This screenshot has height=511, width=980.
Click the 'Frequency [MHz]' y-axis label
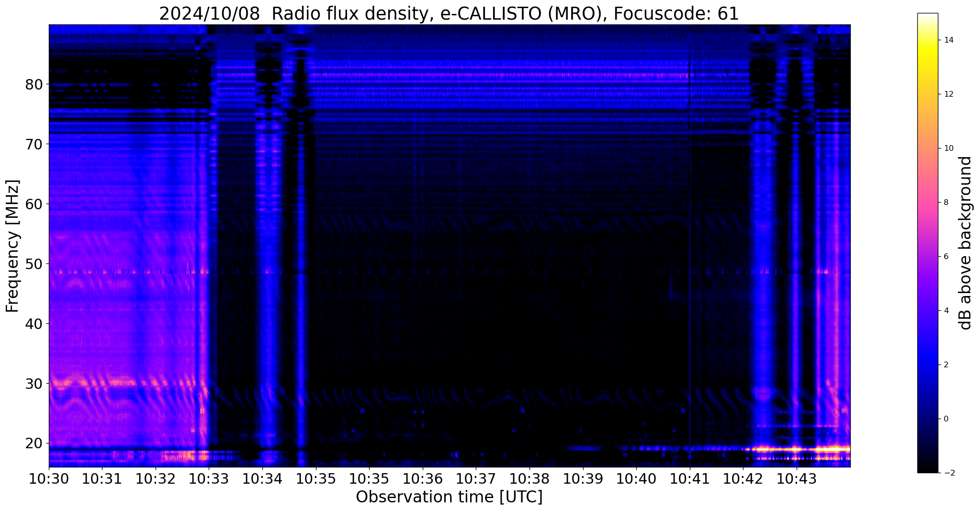coord(13,246)
